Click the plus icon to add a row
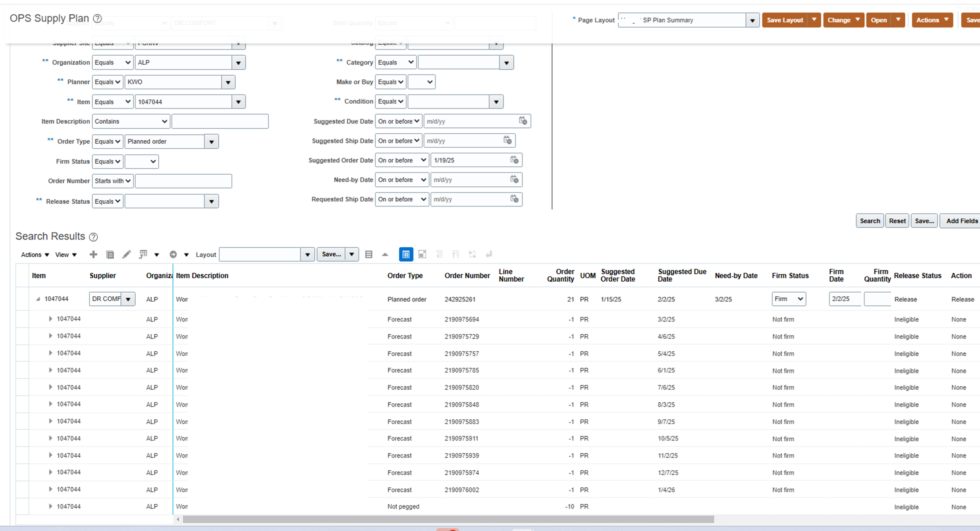This screenshot has height=531, width=980. [x=93, y=254]
